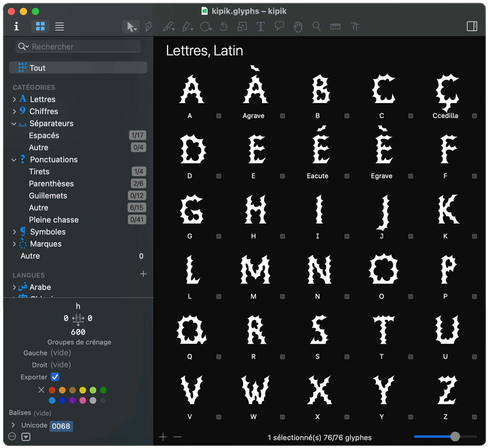Image resolution: width=488 pixels, height=448 pixels.
Task: Expand the Lettres category
Action: pyautogui.click(x=14, y=99)
